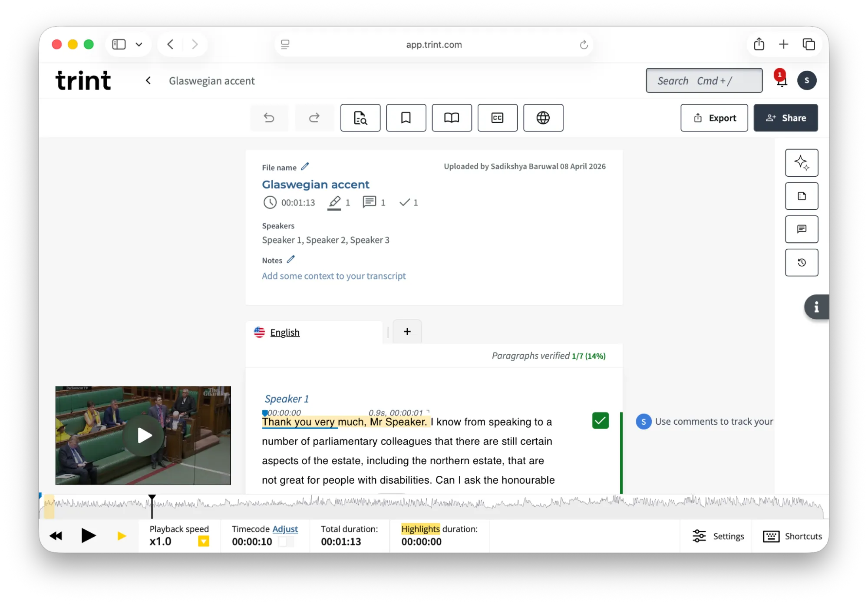Click the Paragraphs verified 1/7 status
The width and height of the screenshot is (868, 604).
[548, 356]
